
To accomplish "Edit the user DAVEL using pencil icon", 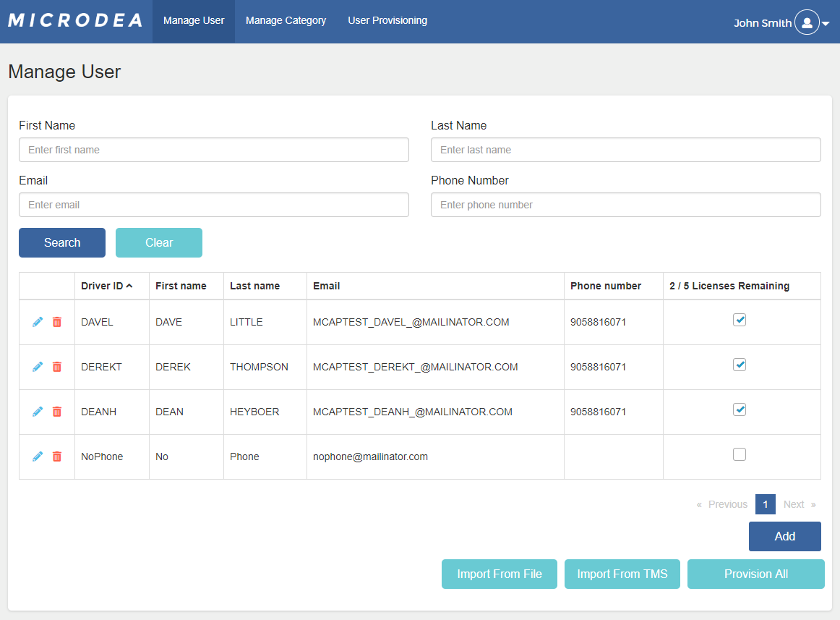I will pos(37,321).
